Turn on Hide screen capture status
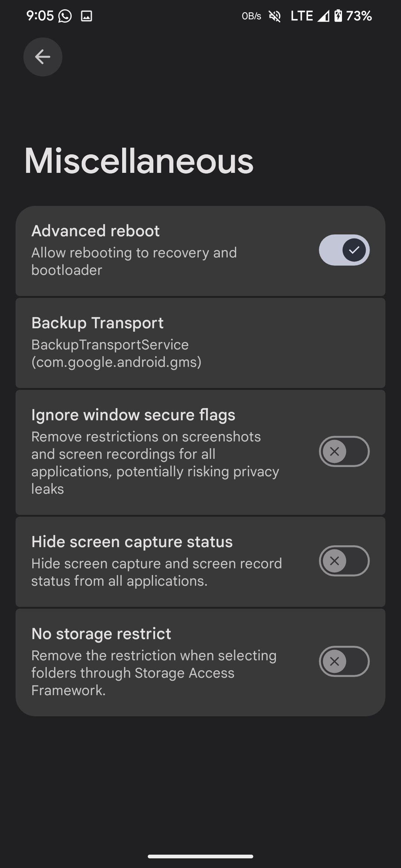 [344, 561]
